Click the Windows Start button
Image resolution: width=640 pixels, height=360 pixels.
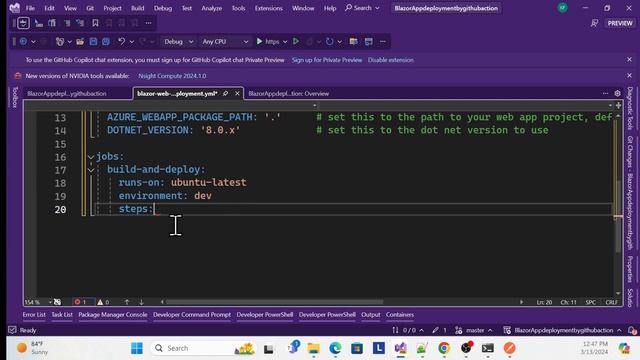coord(137,348)
